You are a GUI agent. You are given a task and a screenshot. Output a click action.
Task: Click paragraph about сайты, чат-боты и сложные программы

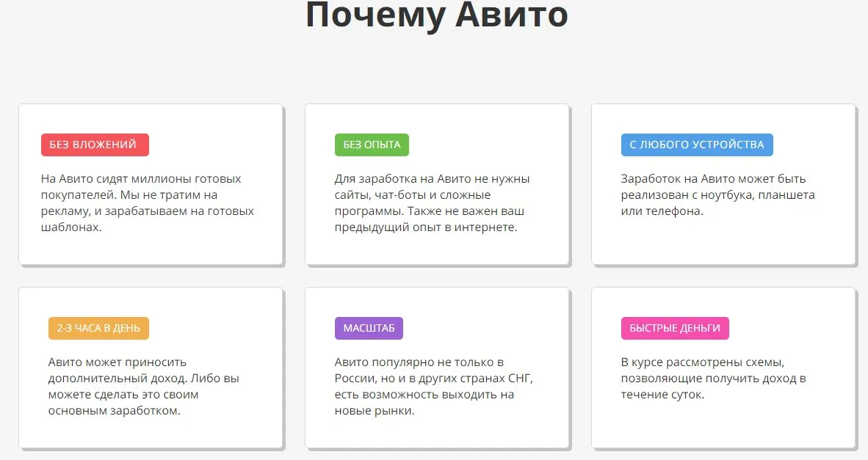433,202
